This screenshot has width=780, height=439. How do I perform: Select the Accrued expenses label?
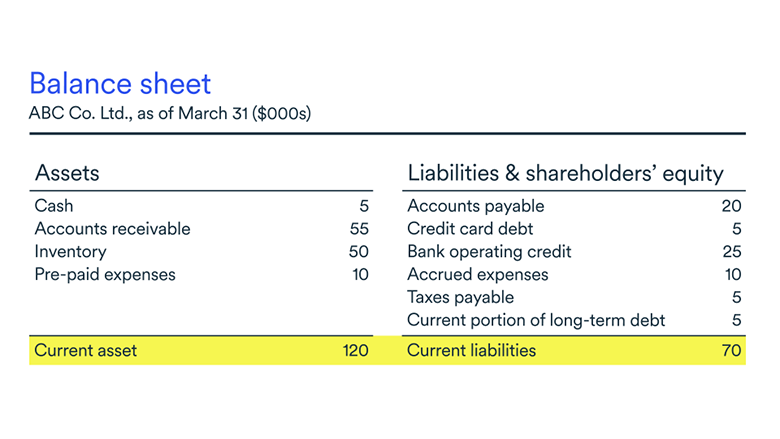[478, 274]
